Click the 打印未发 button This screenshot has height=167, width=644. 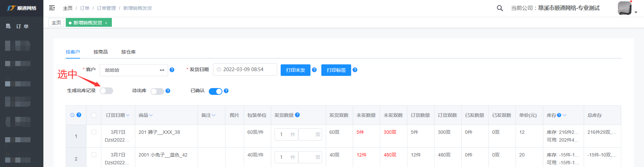point(295,70)
